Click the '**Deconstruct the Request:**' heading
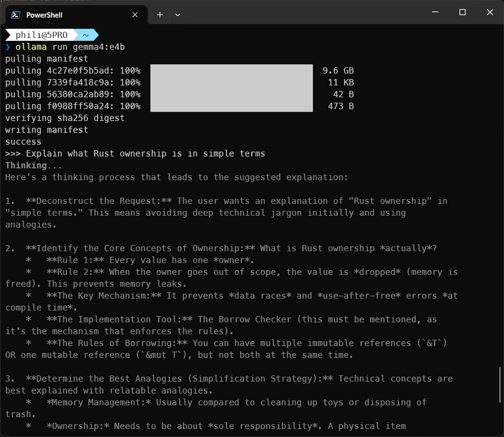The image size is (504, 437). (99, 201)
